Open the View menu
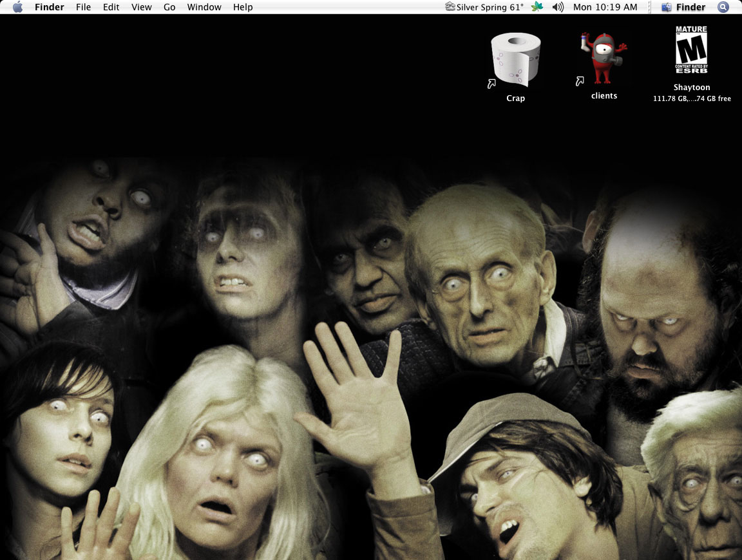This screenshot has height=560, width=742. [x=141, y=7]
